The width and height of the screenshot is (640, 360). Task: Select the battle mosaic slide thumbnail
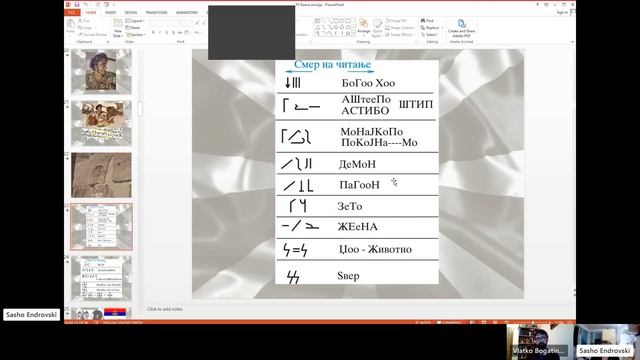point(101,123)
